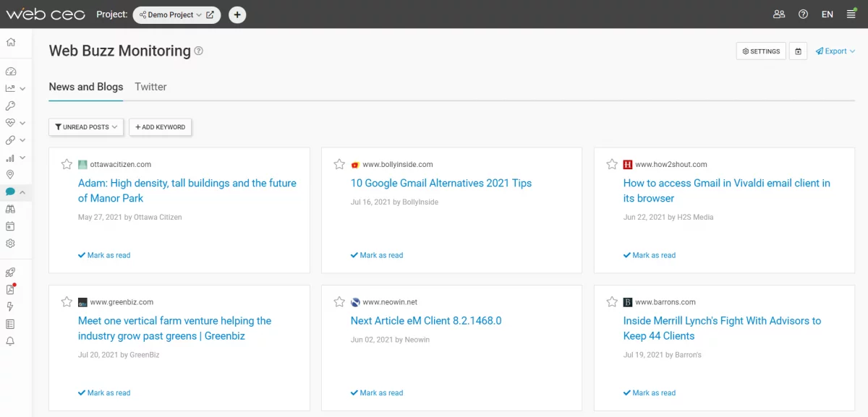Open the lightning bolt sidebar icon
Image resolution: width=868 pixels, height=417 pixels.
(10, 306)
